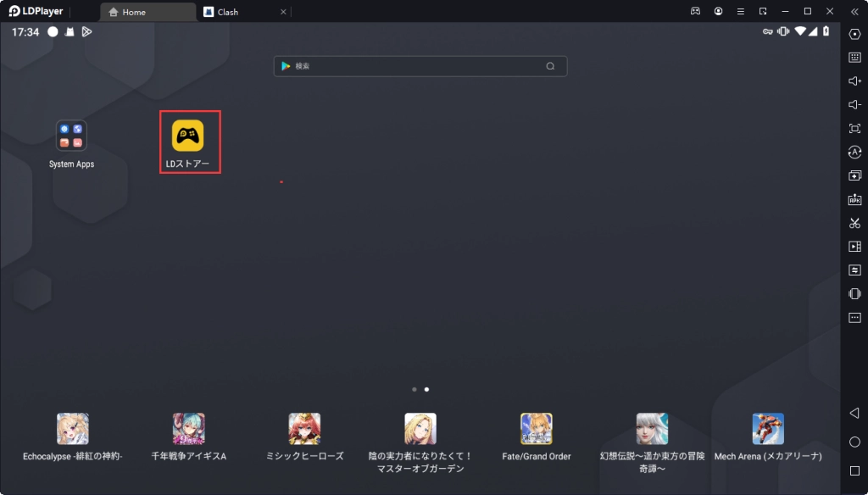The image size is (868, 495).
Task: Launch 幻想伝説～遥か東方の冒険奇譚～ game
Action: coord(652,429)
